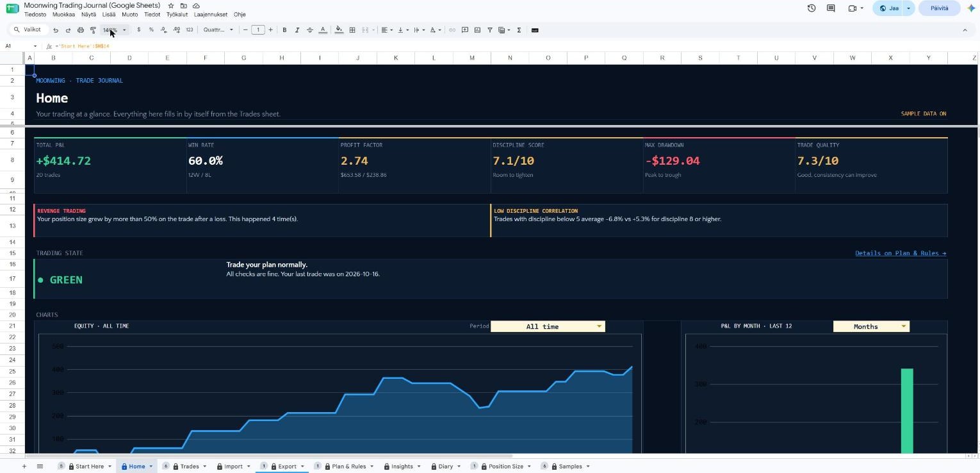This screenshot has height=473, width=980.
Task: Open version history clock icon
Action: pos(812,8)
